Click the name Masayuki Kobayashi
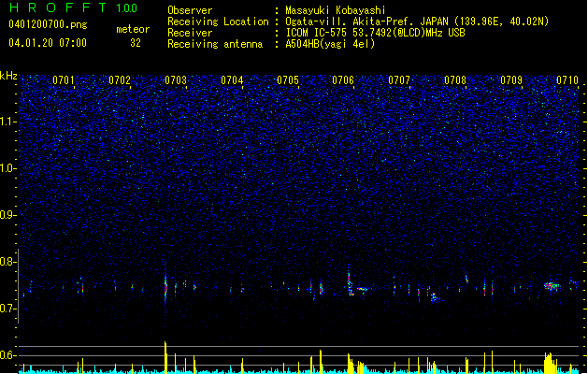 [x=336, y=10]
